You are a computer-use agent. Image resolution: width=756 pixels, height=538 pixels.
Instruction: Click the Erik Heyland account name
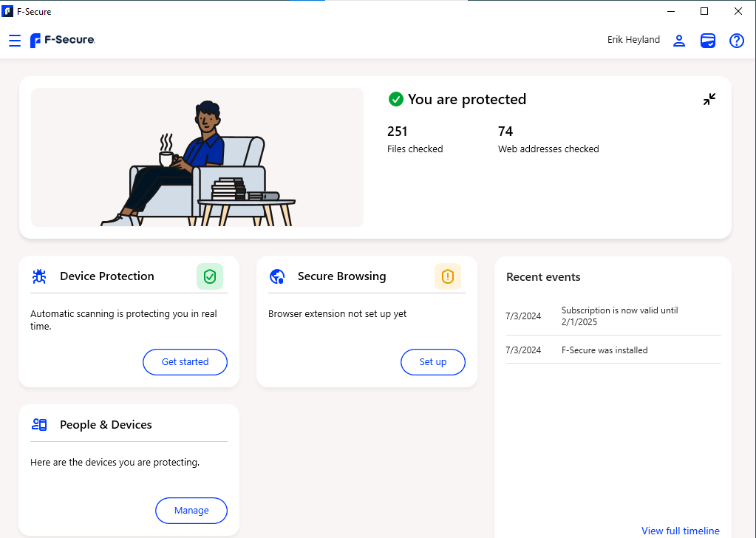[633, 40]
